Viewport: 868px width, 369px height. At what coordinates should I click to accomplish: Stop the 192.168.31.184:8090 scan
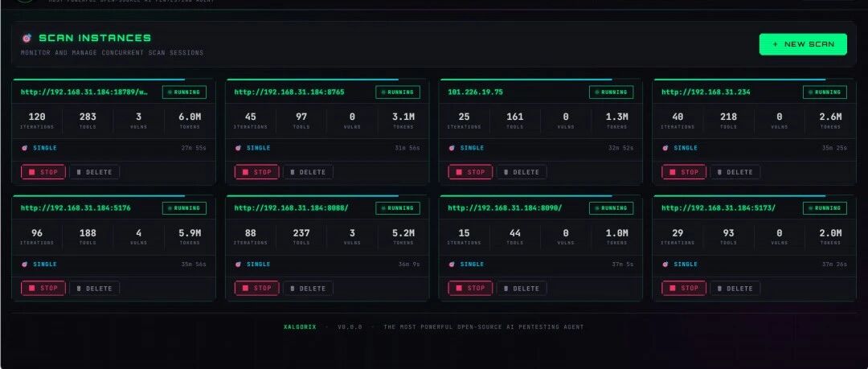pyautogui.click(x=470, y=288)
